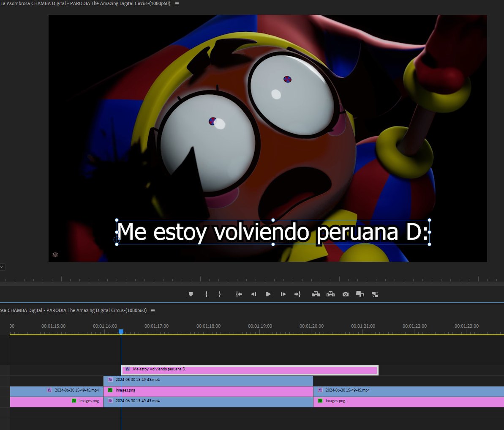Click the top-right handle of the text box

click(x=429, y=220)
